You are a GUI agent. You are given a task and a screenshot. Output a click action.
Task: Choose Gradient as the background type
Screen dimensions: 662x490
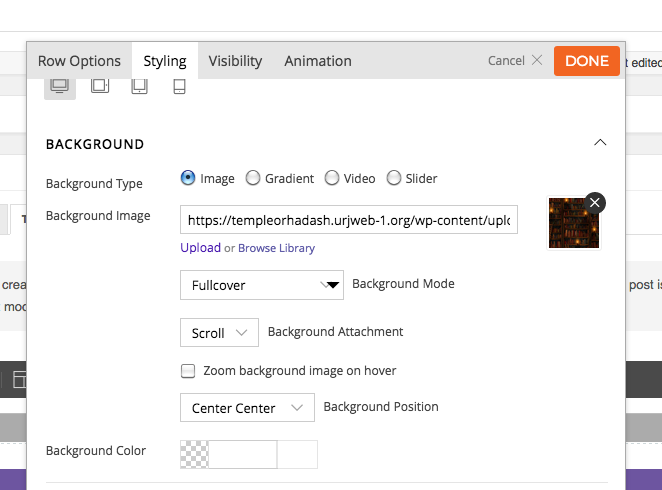pyautogui.click(x=253, y=178)
